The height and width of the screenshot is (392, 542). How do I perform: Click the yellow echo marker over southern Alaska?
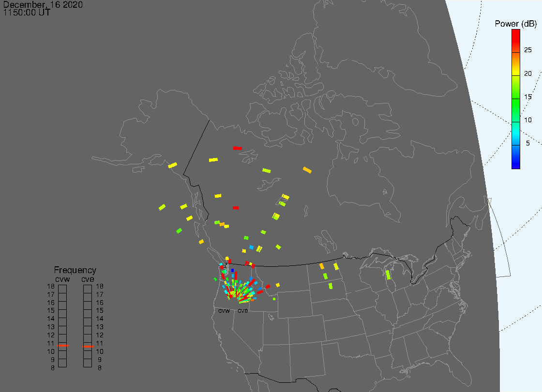(x=172, y=165)
